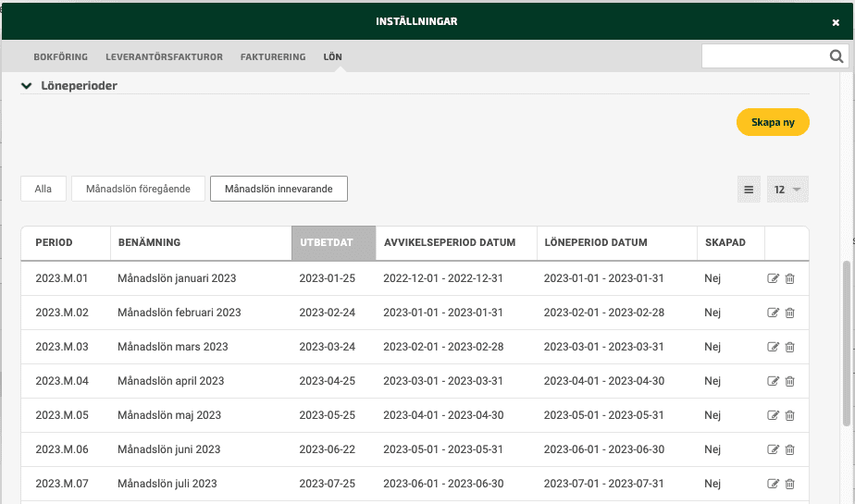The width and height of the screenshot is (855, 504).
Task: Filter by Månadslön innevarande
Action: coord(279,189)
